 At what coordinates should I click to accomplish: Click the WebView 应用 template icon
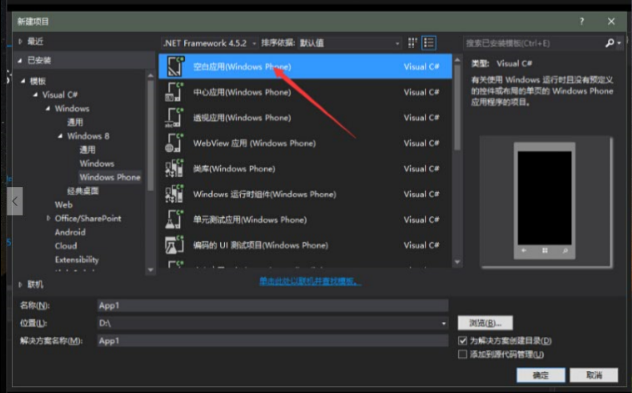175,143
